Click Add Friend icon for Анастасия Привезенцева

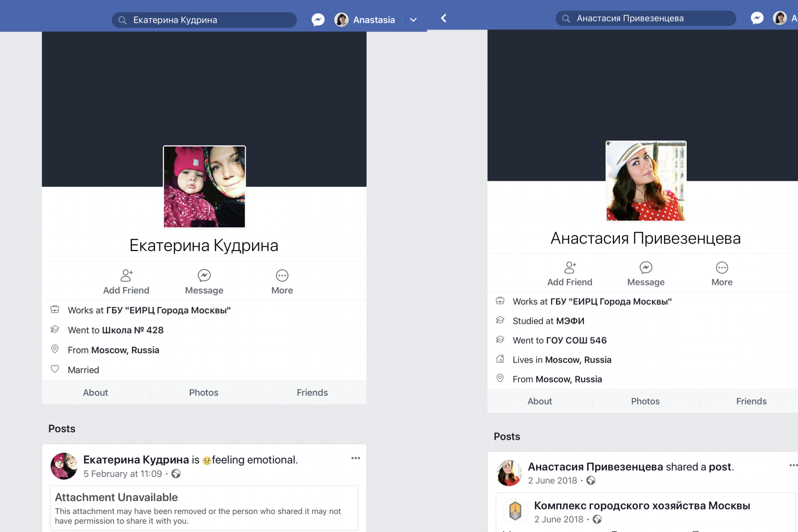tap(570, 267)
